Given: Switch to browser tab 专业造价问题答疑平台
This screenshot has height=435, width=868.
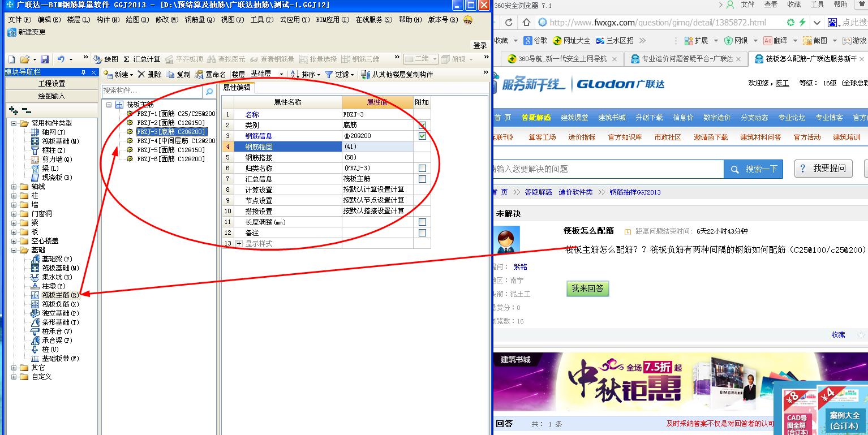Looking at the screenshot, I should [x=686, y=59].
